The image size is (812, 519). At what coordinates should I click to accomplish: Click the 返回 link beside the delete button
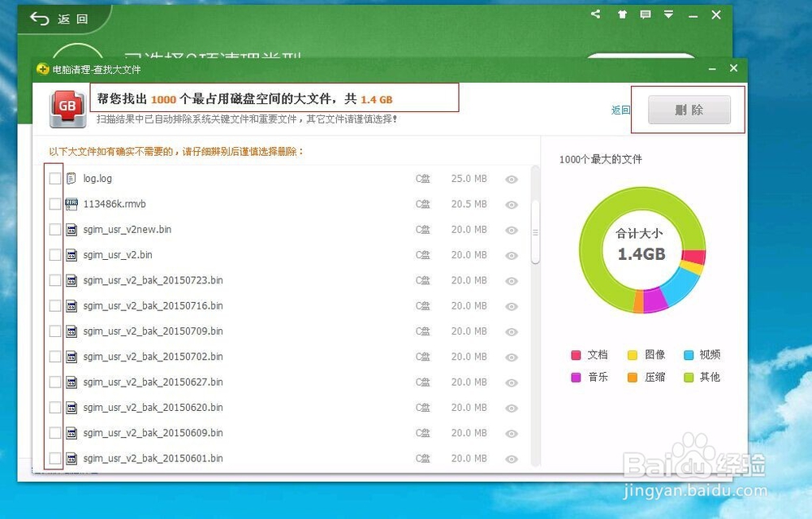tap(620, 110)
